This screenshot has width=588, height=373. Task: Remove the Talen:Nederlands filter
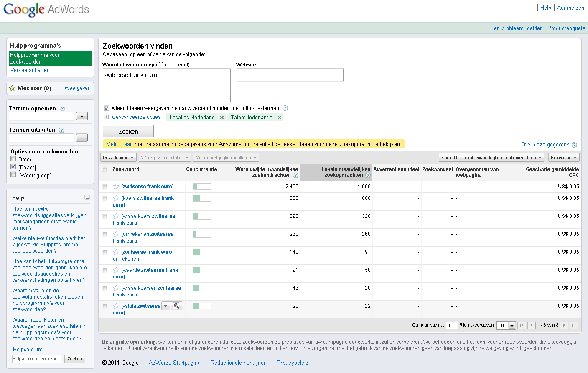[280, 118]
